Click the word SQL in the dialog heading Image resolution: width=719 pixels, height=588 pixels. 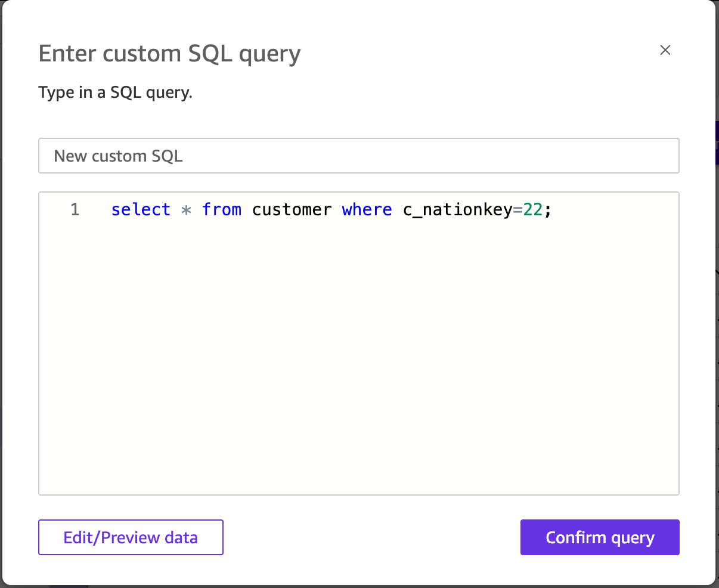click(x=210, y=54)
